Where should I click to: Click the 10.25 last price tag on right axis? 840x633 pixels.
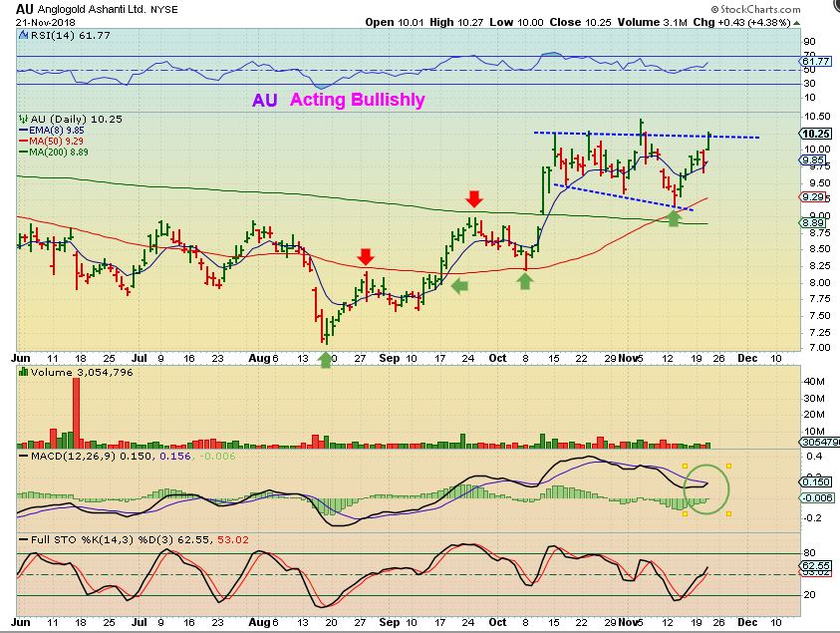tap(816, 134)
